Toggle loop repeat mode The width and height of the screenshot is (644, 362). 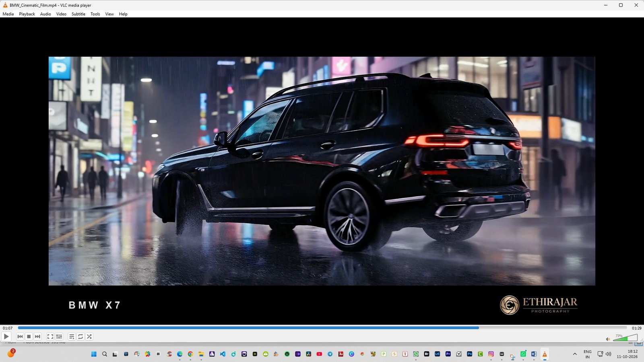coord(80,337)
